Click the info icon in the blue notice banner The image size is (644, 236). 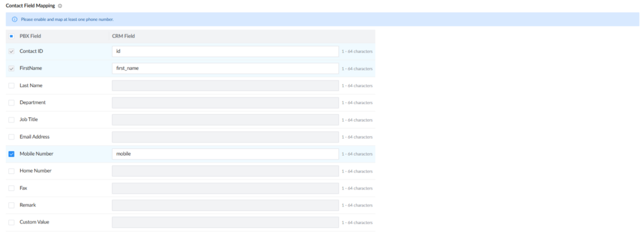[x=15, y=19]
